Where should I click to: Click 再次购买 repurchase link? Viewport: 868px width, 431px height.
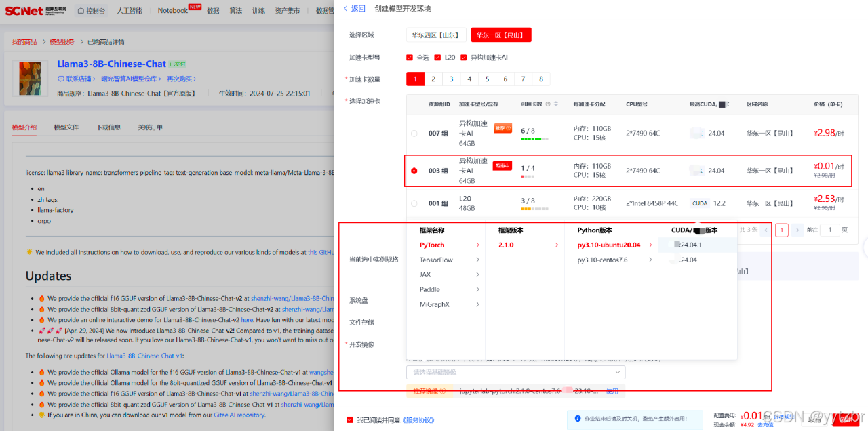click(180, 79)
